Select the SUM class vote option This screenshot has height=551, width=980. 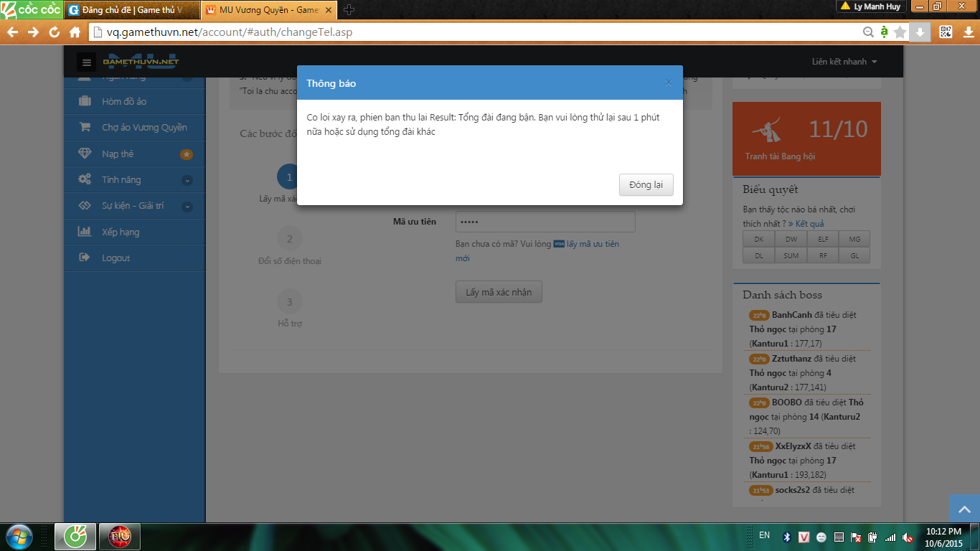[x=791, y=255]
